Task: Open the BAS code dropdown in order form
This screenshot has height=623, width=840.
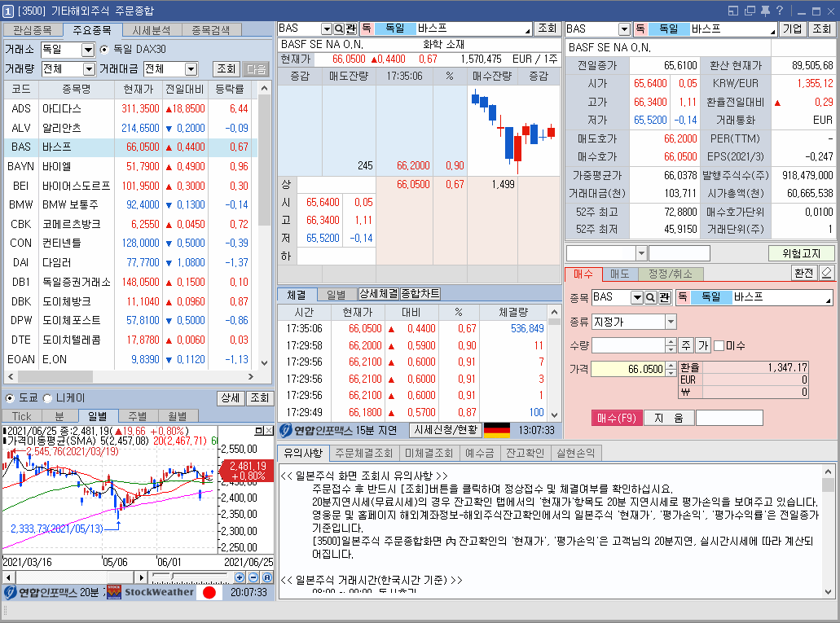Action: [637, 297]
